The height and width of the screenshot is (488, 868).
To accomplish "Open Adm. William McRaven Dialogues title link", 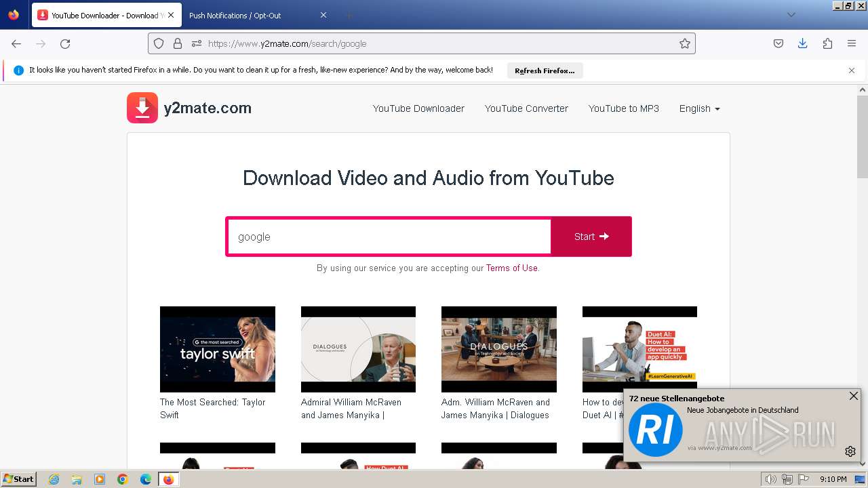I will click(x=496, y=409).
